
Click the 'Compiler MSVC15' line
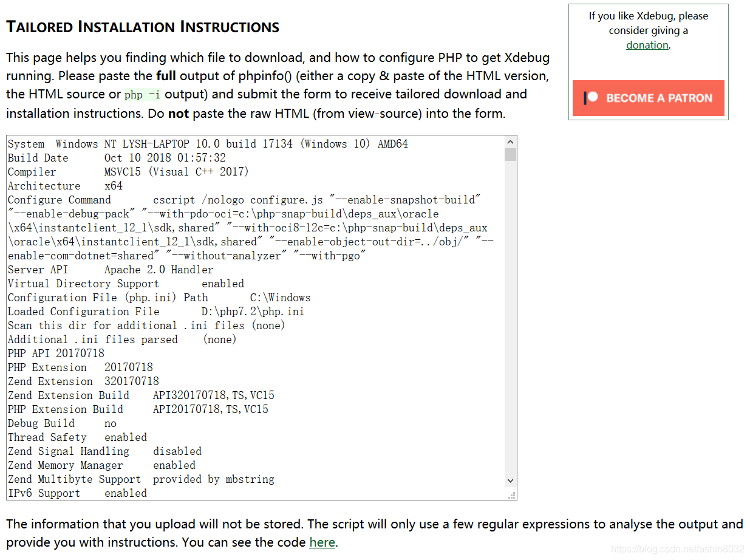[128, 172]
